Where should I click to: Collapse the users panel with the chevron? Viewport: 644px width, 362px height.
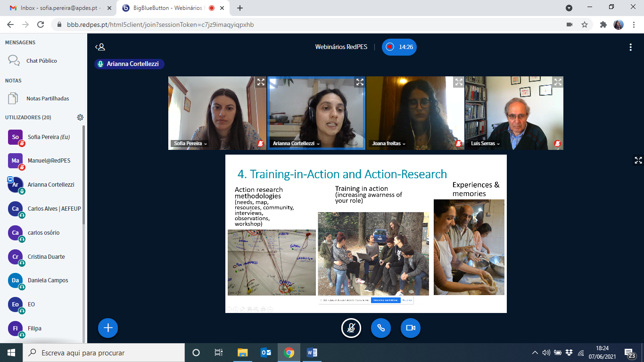[x=99, y=47]
